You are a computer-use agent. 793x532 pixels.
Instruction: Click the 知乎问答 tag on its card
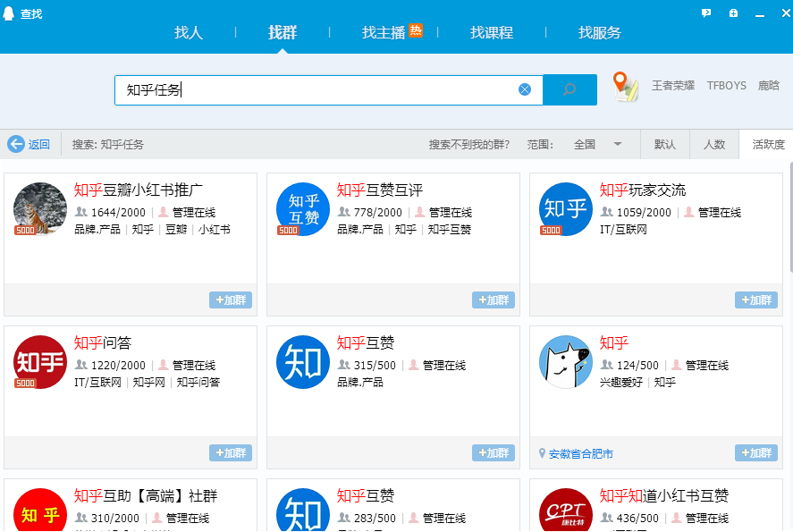pyautogui.click(x=198, y=383)
